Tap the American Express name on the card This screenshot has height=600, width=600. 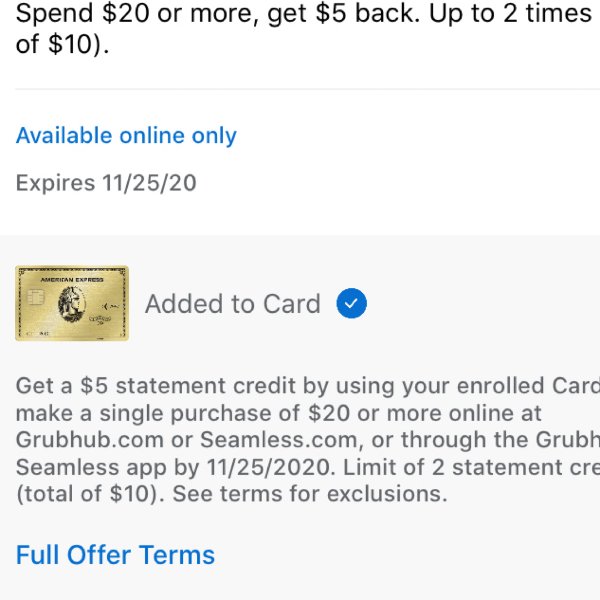[72, 280]
